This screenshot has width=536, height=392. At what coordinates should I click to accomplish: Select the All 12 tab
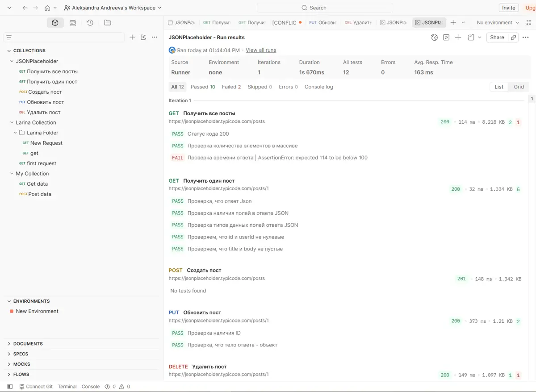pyautogui.click(x=177, y=87)
